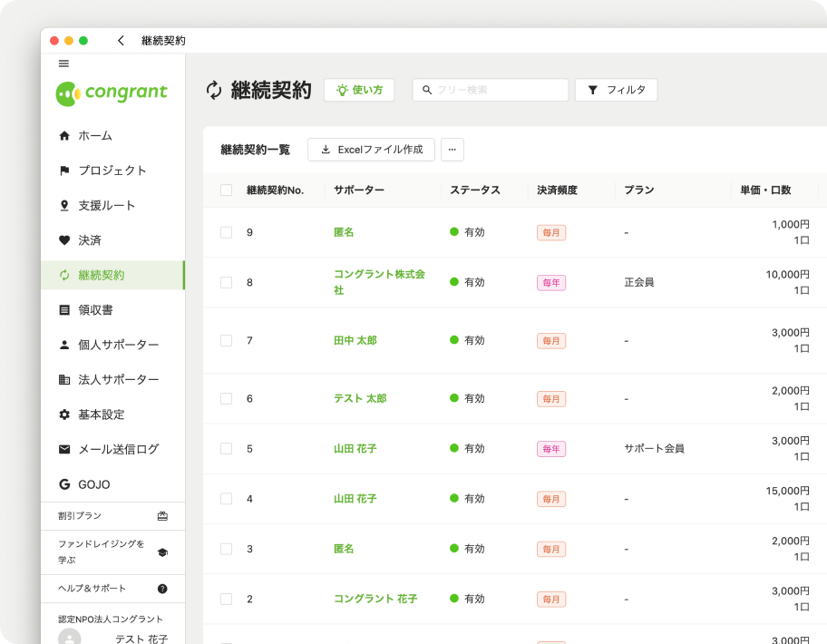Screen dimensions: 827x644
Task: Open supporter 山田 花子 in contract No. 5
Action: pos(355,448)
